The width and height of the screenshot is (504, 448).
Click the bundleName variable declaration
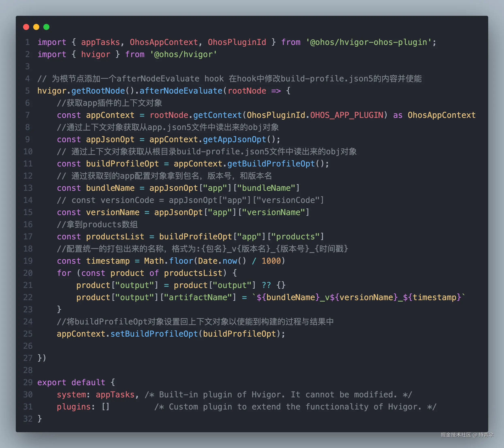[110, 188]
